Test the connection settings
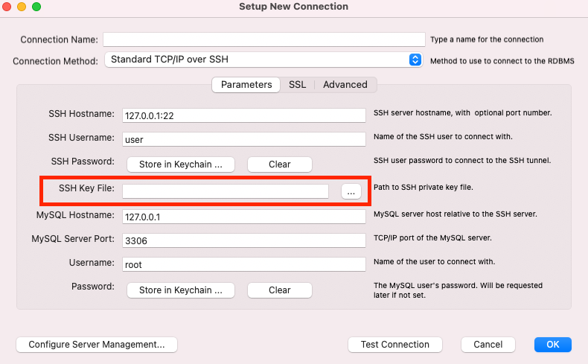588x364 pixels. click(x=395, y=345)
